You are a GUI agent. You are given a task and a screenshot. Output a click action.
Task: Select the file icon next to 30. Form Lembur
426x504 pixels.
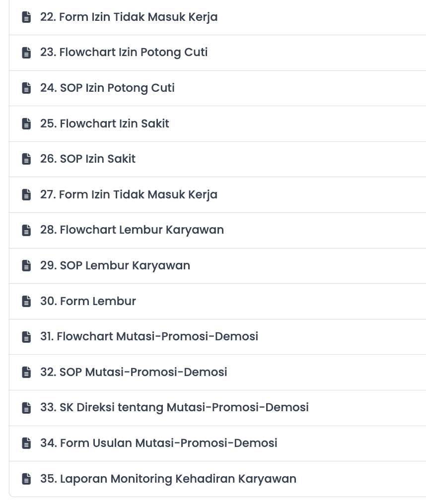(x=26, y=301)
